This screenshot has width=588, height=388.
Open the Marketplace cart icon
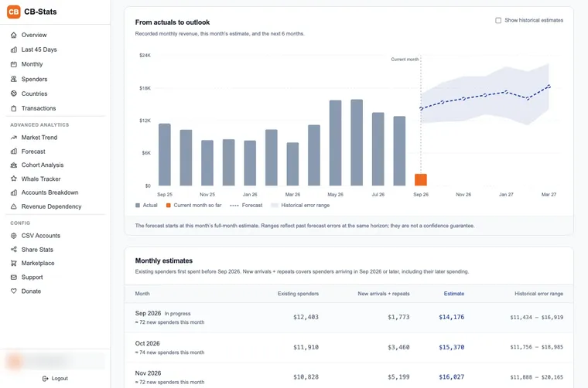(14, 264)
